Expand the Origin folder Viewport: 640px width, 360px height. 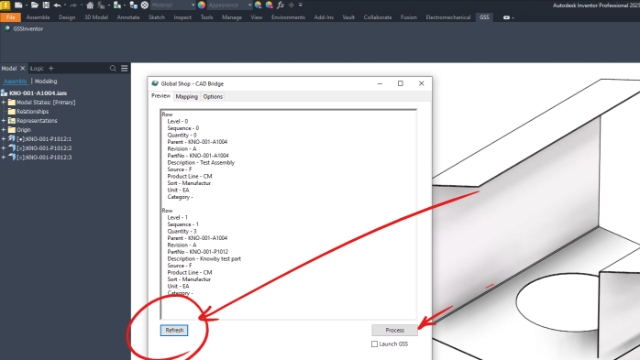[4, 130]
